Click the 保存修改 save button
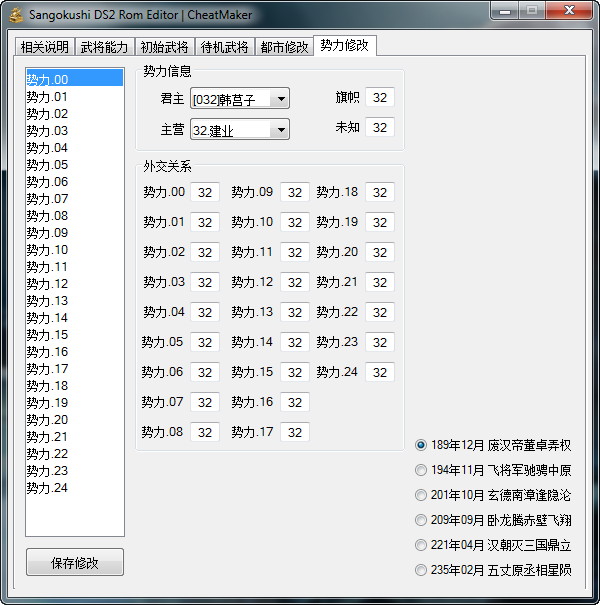This screenshot has width=600, height=605. (75, 563)
